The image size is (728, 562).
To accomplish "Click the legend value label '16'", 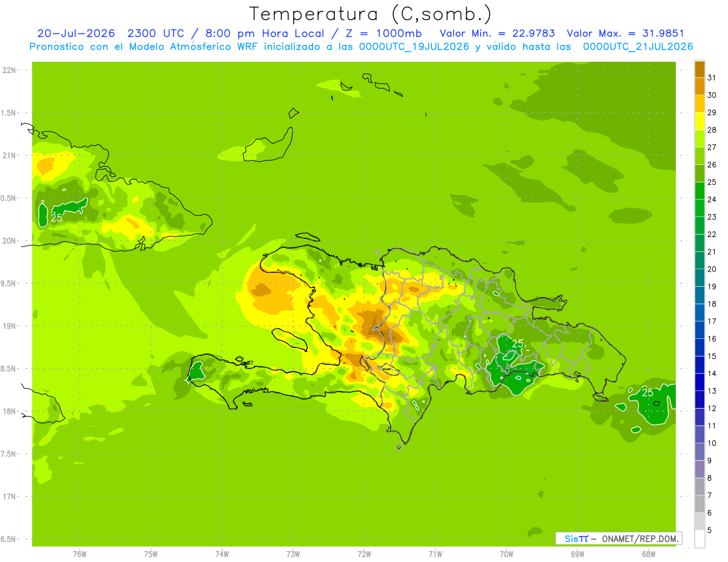I will [x=712, y=338].
